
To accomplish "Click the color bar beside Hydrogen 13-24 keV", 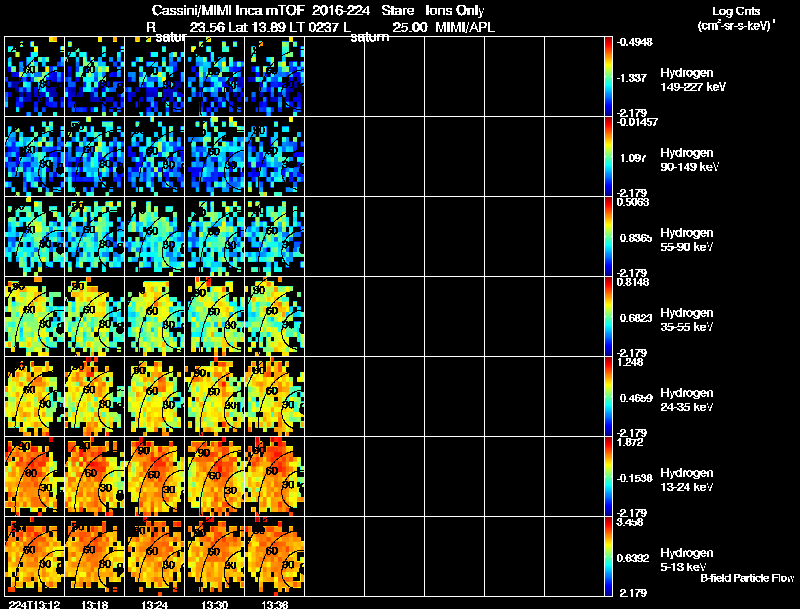I will pos(608,477).
